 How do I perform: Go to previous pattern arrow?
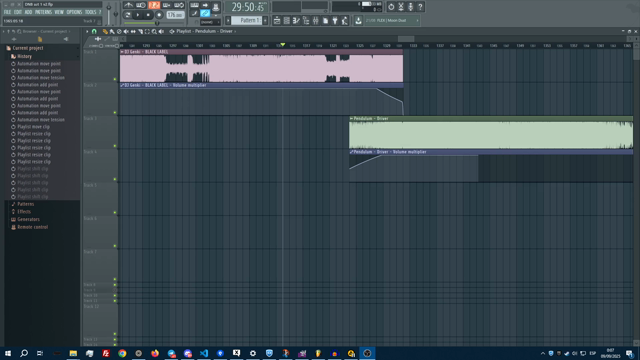[x=228, y=20]
